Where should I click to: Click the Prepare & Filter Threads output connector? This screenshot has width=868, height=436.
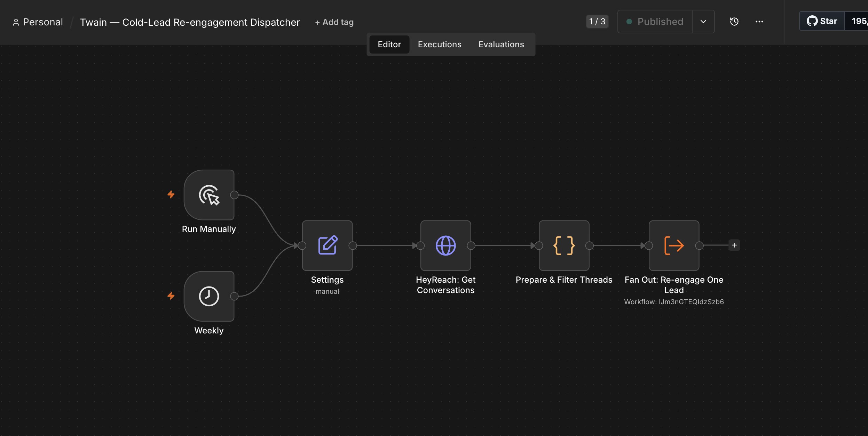(x=590, y=245)
